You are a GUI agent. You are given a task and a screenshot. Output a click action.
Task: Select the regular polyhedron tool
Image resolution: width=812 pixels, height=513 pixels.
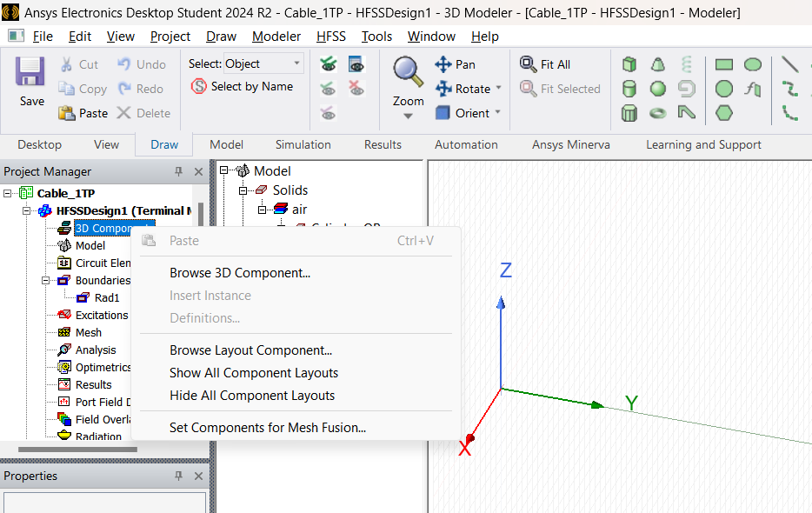[x=629, y=113]
